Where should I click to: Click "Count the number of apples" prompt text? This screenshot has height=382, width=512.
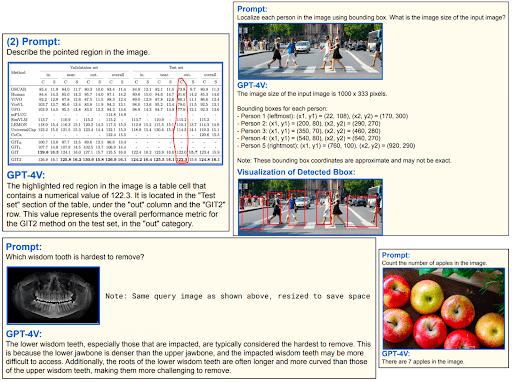(434, 263)
